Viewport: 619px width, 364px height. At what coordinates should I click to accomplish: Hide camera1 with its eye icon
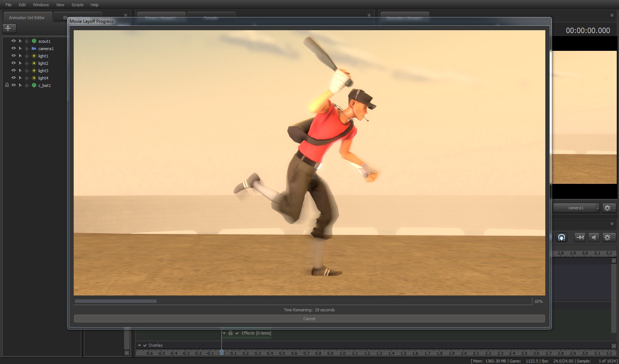(x=14, y=48)
